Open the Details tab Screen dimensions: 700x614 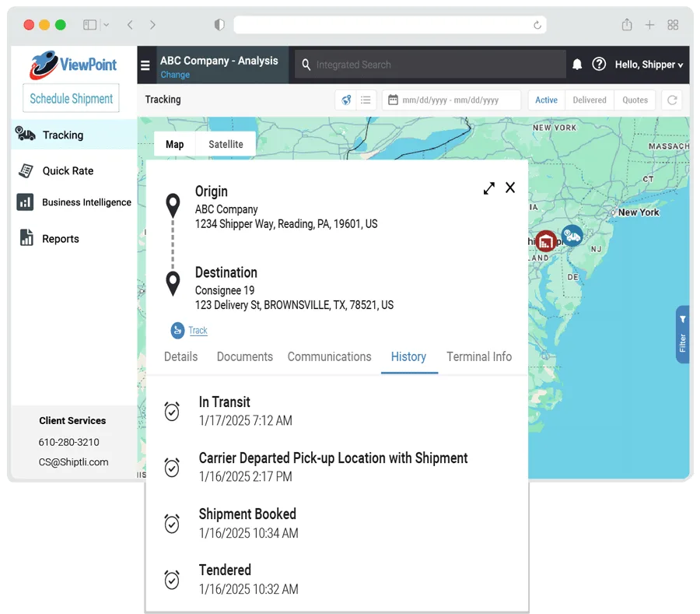180,356
